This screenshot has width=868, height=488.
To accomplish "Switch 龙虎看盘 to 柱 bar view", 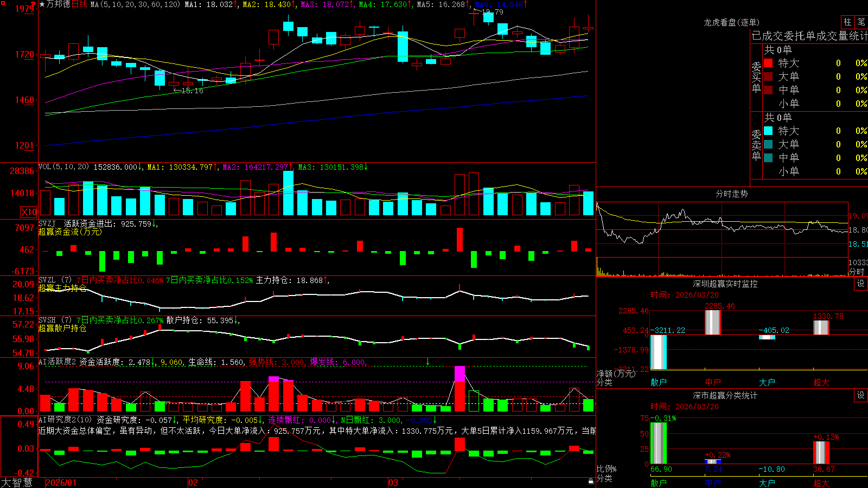I will (x=847, y=22).
